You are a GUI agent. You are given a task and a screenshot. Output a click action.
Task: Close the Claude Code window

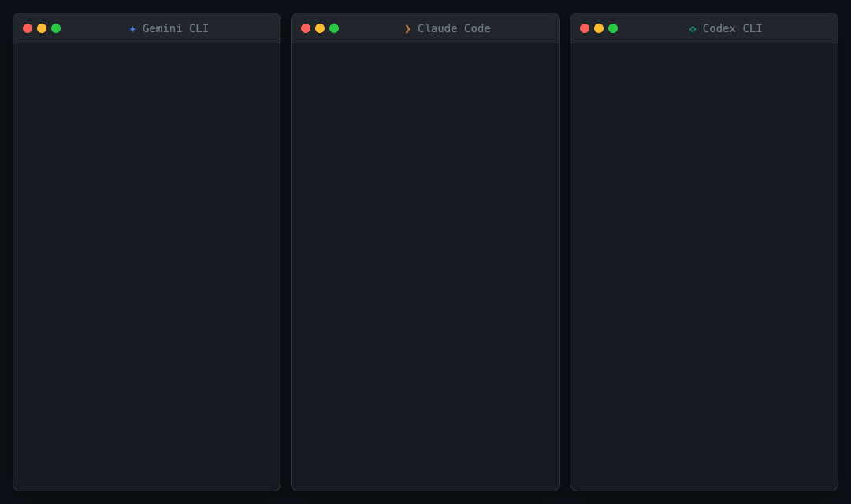[x=306, y=28]
